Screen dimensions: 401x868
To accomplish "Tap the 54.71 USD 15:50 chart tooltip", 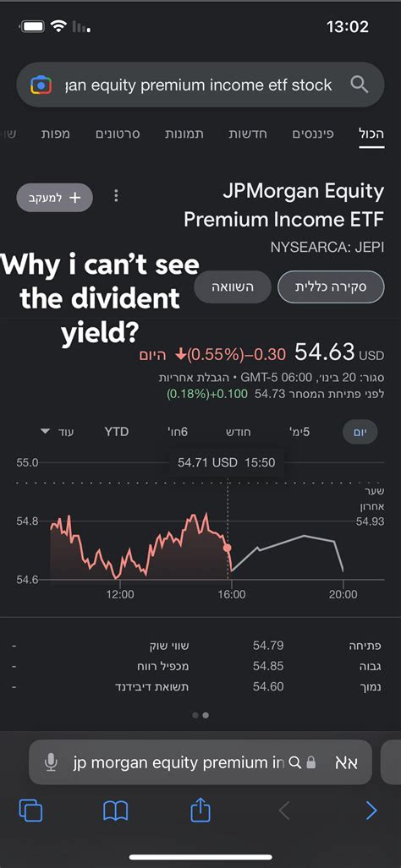I will 227,462.
